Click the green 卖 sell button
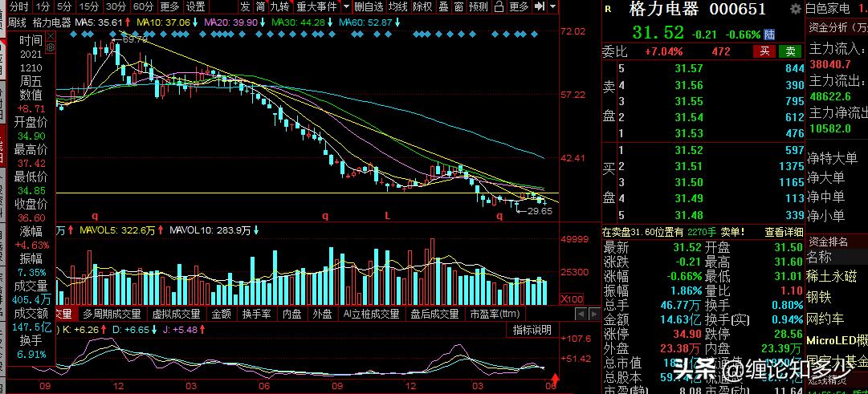Image resolution: width=868 pixels, height=394 pixels. (x=790, y=51)
